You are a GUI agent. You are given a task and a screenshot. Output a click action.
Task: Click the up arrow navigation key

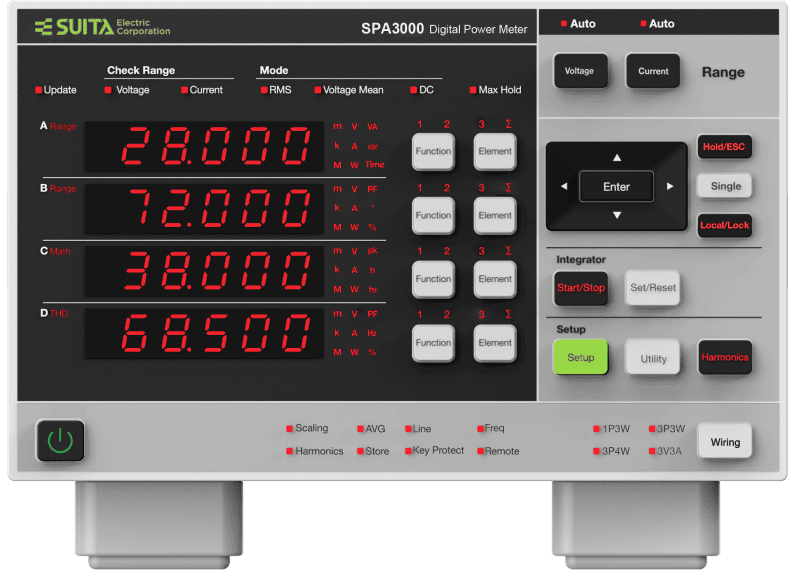tap(617, 157)
